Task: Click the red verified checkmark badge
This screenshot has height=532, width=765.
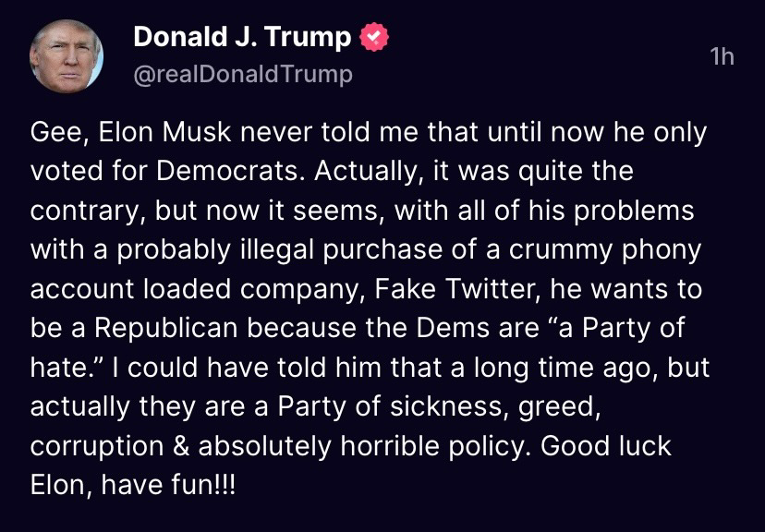Action: tap(374, 38)
